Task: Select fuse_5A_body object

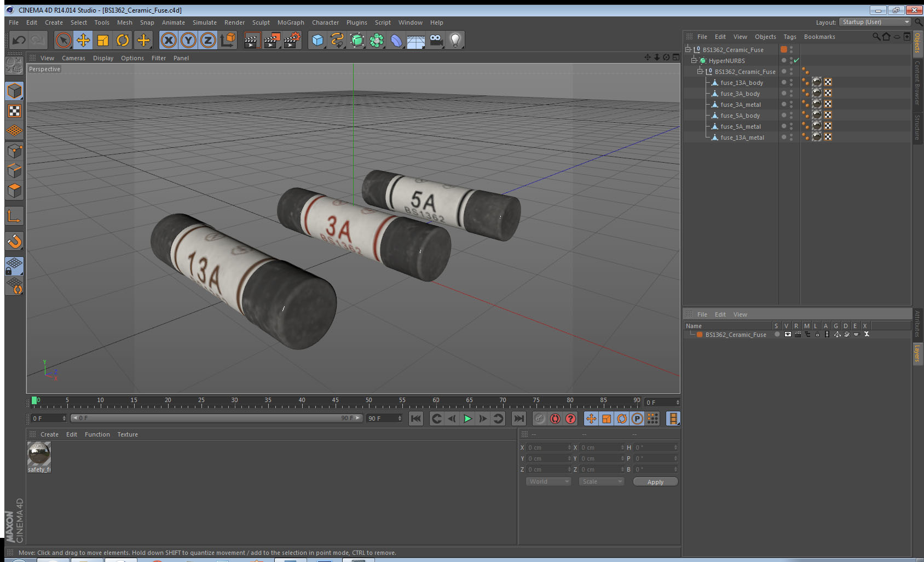Action: (740, 116)
